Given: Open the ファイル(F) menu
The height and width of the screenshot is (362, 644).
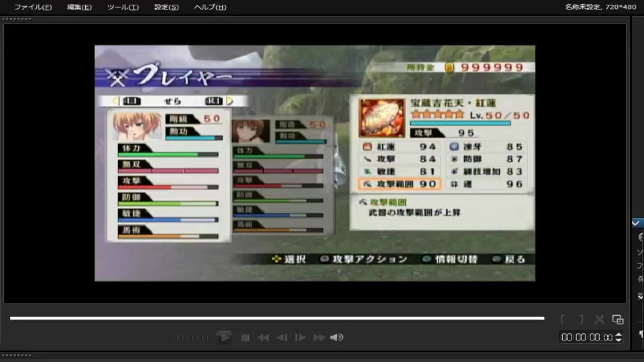Looking at the screenshot, I should 33,7.
